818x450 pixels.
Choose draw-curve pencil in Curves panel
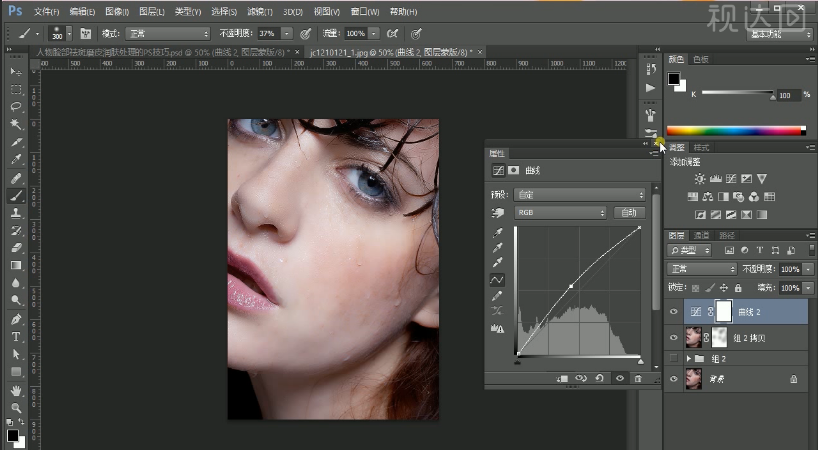[497, 296]
